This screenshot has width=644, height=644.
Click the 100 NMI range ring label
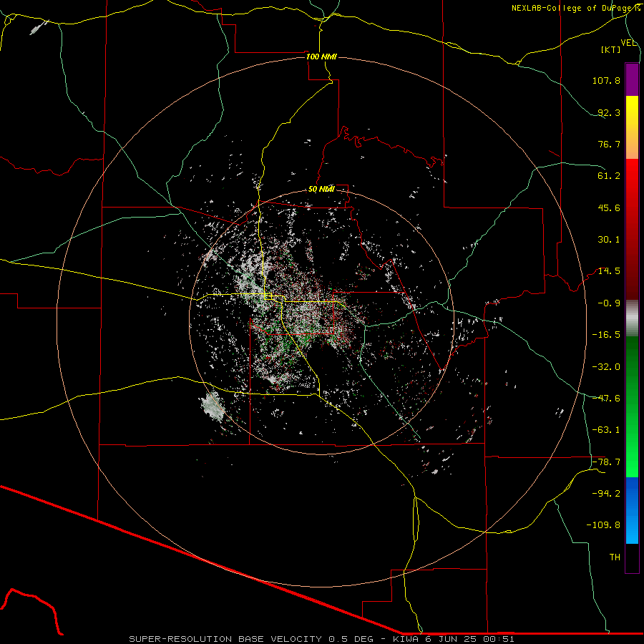point(321,57)
